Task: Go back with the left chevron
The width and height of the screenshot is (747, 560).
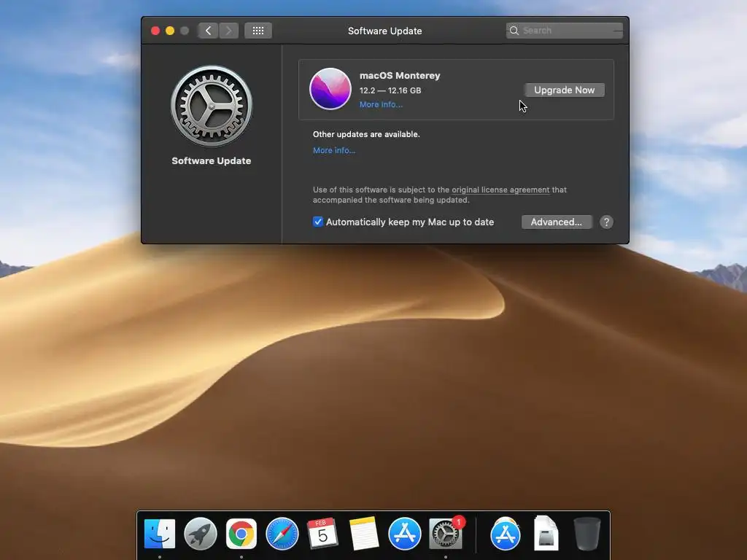Action: [x=208, y=31]
